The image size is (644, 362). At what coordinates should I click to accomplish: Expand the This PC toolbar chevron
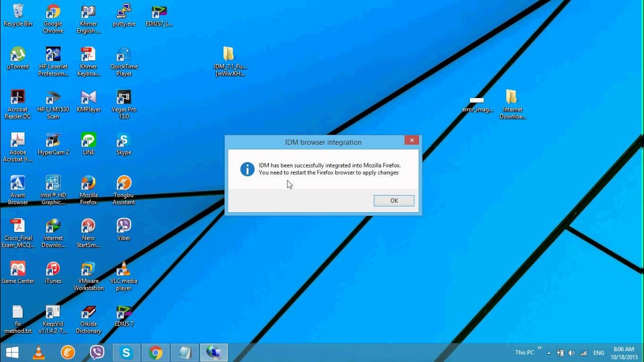540,348
